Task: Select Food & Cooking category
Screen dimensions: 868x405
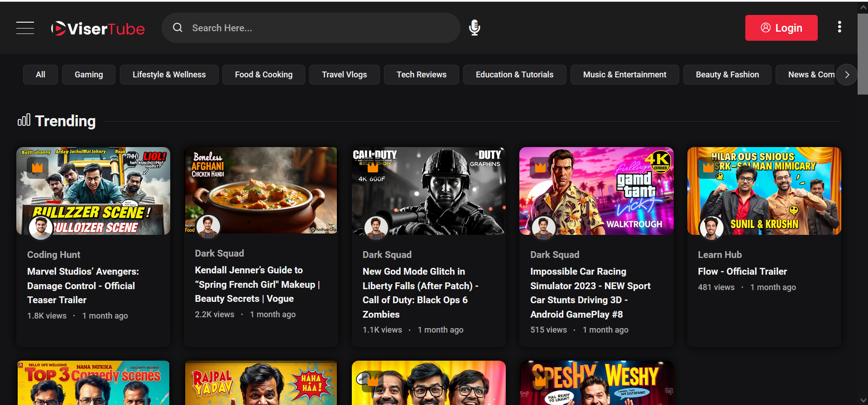Action: [264, 75]
